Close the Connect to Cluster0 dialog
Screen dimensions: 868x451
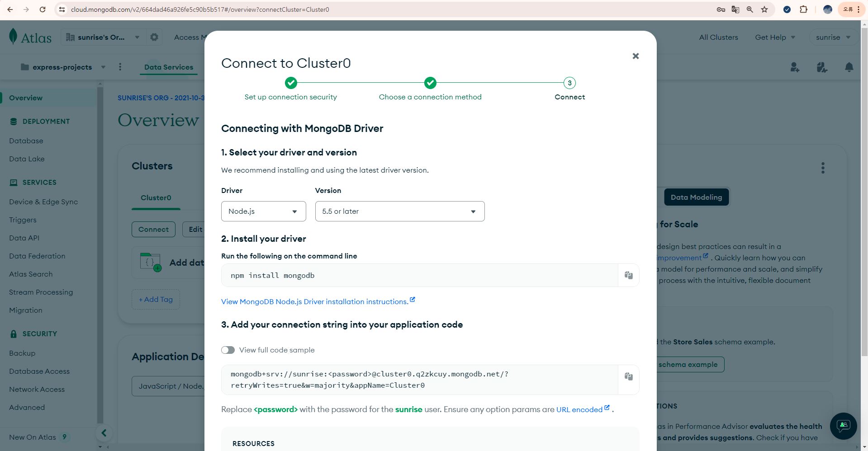[636, 56]
